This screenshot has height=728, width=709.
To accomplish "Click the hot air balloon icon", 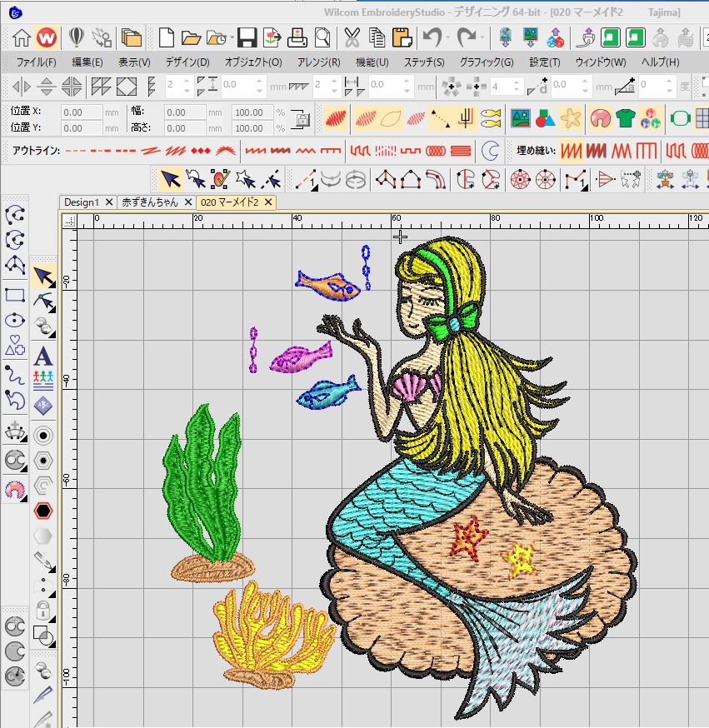I will click(x=76, y=37).
